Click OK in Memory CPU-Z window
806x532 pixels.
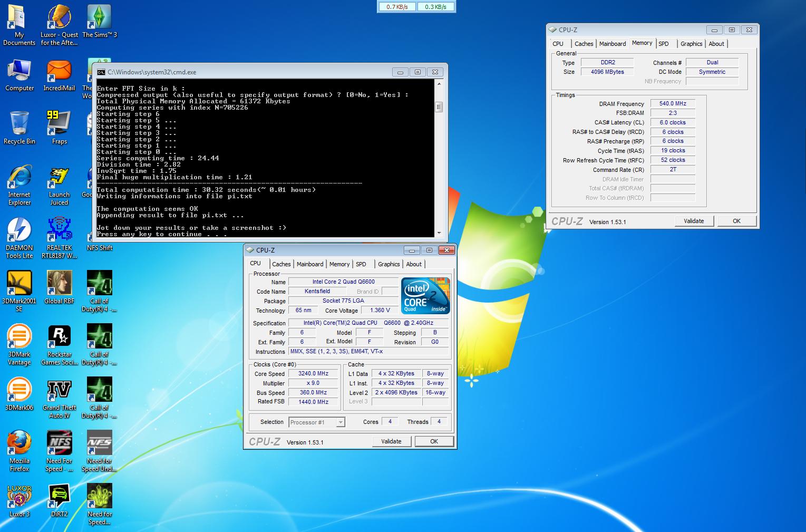click(736, 221)
